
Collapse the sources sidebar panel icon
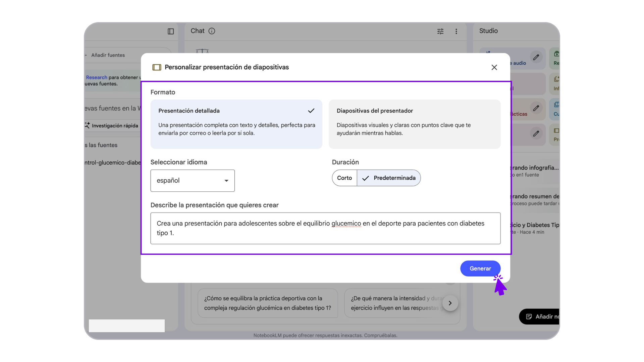[x=171, y=31]
